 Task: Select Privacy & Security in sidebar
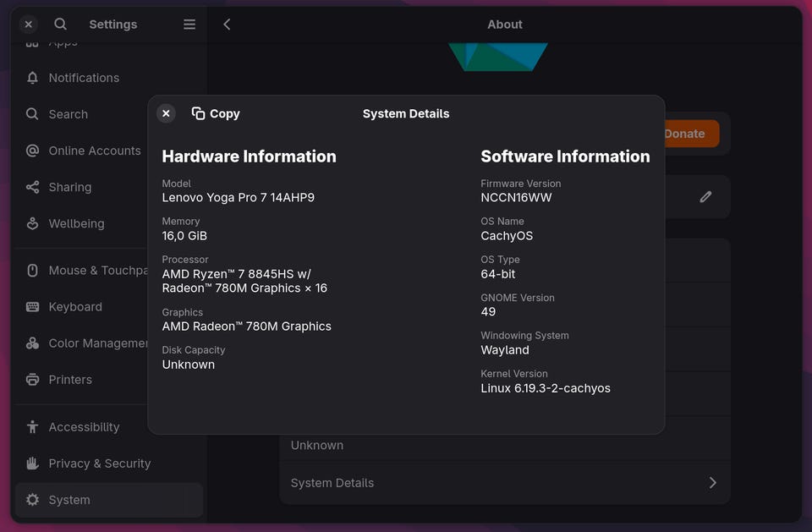[x=99, y=463]
